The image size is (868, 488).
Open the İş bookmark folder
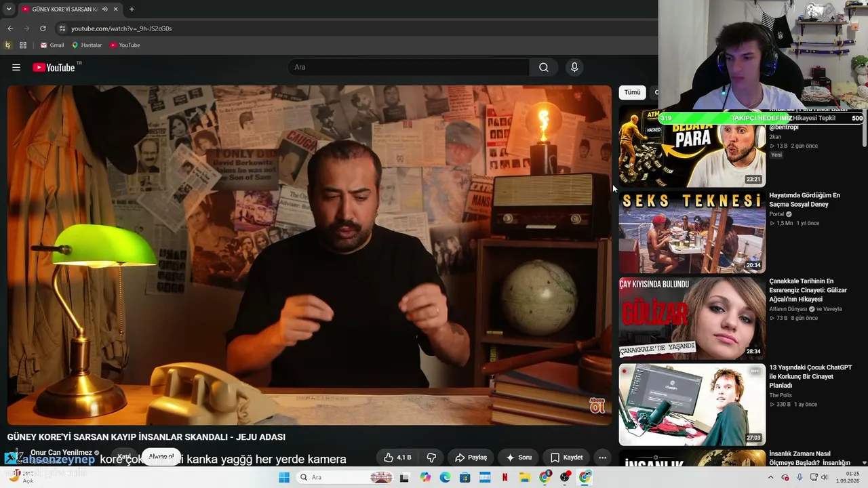click(x=8, y=45)
